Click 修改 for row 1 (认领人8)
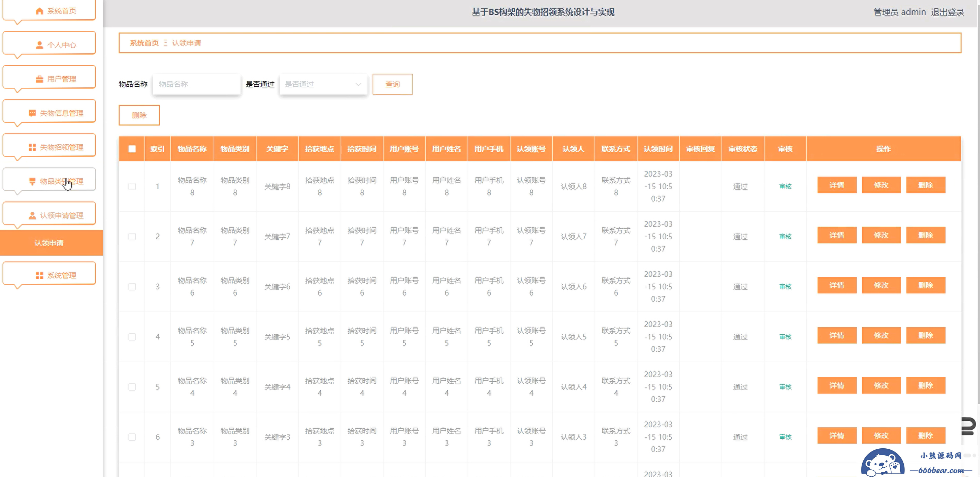Screen dimensions: 980x477 click(x=881, y=185)
